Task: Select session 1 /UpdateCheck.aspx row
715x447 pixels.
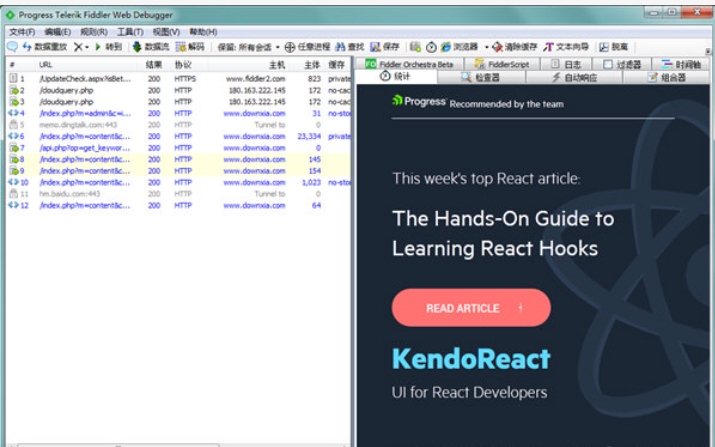Action: (179, 78)
